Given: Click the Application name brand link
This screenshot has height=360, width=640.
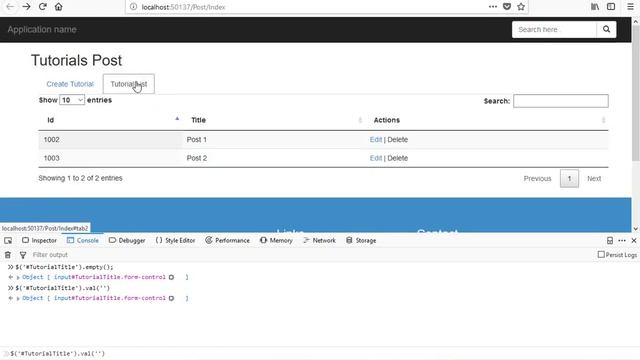Looking at the screenshot, I should pos(42,29).
